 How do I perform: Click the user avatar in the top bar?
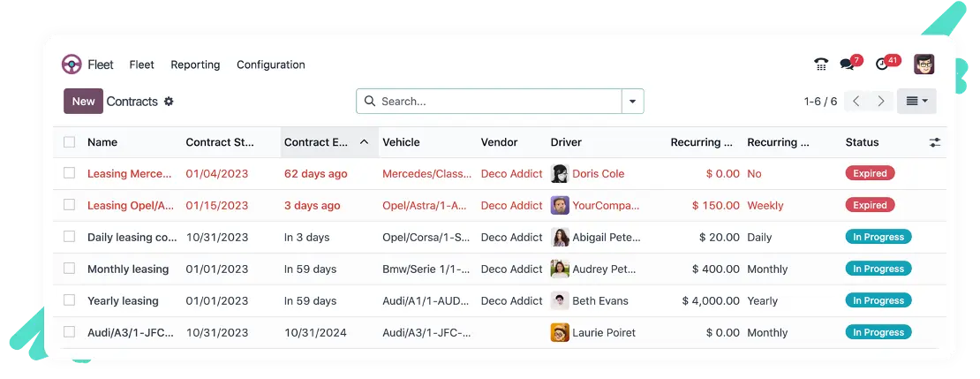click(923, 64)
